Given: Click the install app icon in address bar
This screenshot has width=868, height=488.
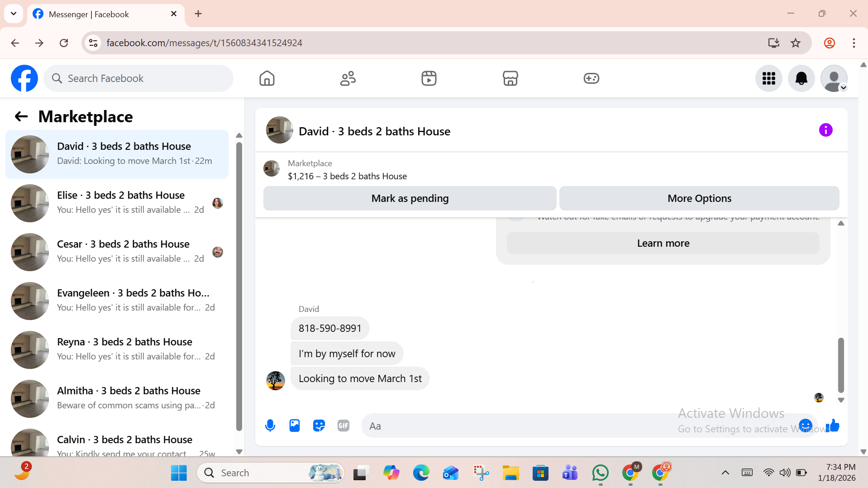Looking at the screenshot, I should pyautogui.click(x=774, y=43).
